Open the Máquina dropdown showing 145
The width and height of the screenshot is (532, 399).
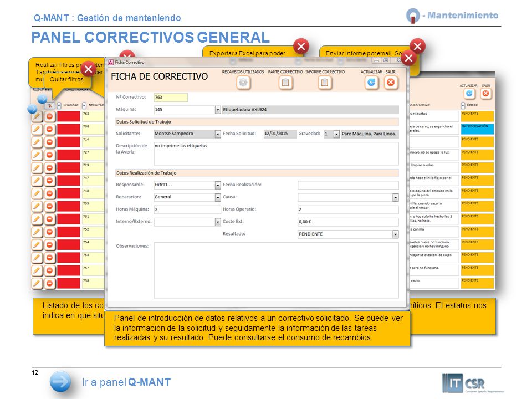click(x=218, y=110)
